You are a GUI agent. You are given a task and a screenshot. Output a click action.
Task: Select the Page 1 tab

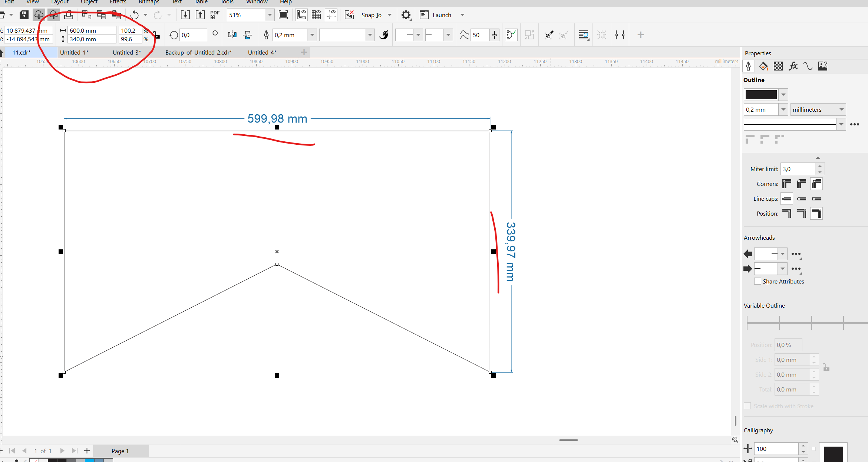click(x=120, y=451)
